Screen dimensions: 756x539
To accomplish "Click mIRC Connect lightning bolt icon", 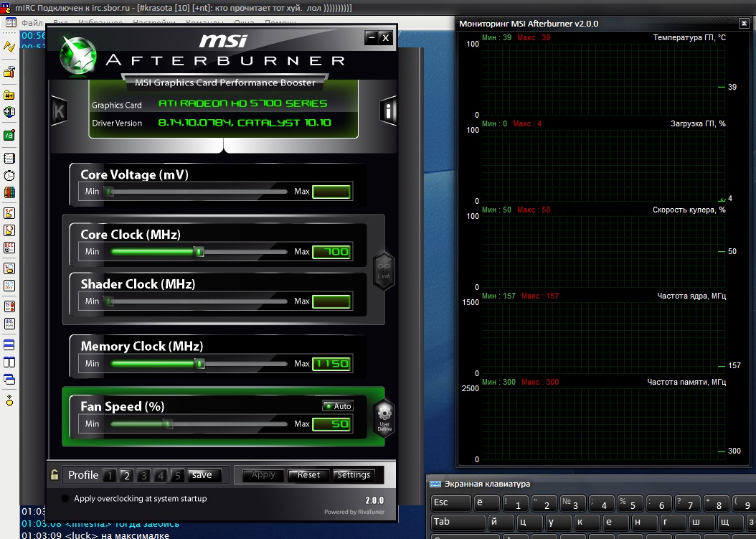I will click(x=9, y=47).
